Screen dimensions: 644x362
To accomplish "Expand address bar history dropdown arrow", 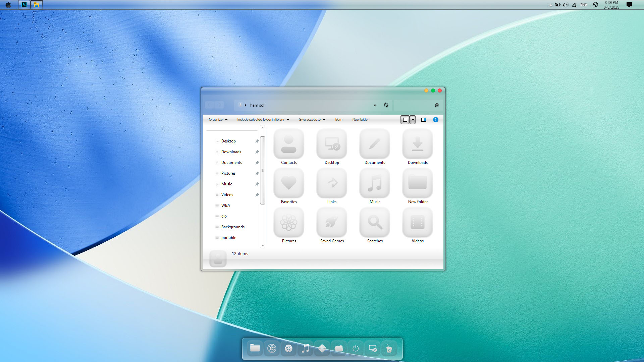I will 375,105.
